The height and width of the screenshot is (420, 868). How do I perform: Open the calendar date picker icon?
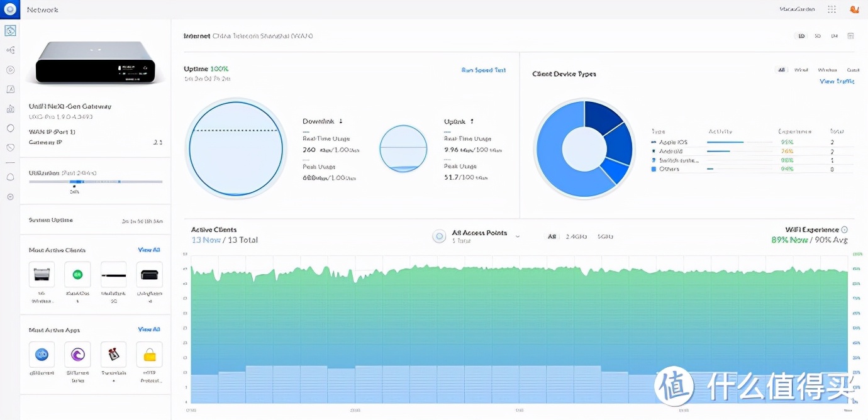click(851, 36)
